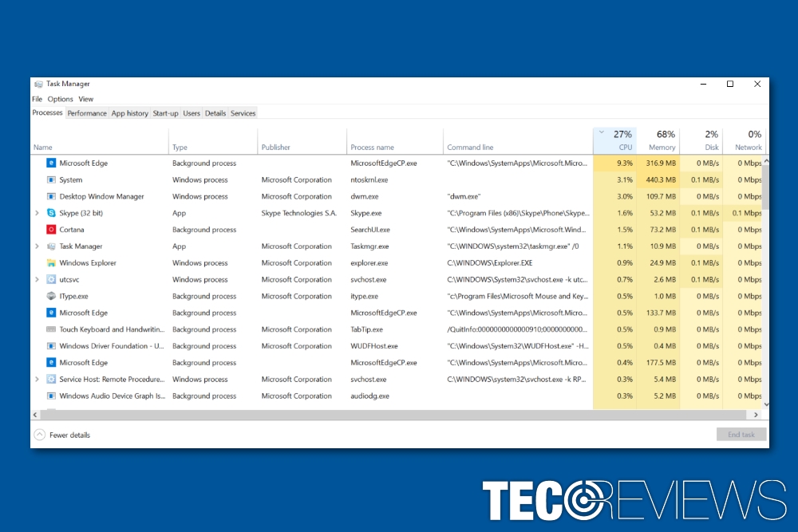Select the ntoskrnl.exe process name cell

tap(369, 179)
